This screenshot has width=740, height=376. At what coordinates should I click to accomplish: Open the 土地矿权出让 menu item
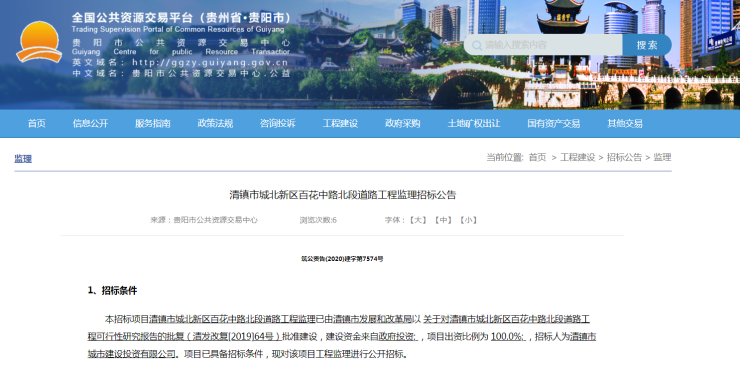474,124
